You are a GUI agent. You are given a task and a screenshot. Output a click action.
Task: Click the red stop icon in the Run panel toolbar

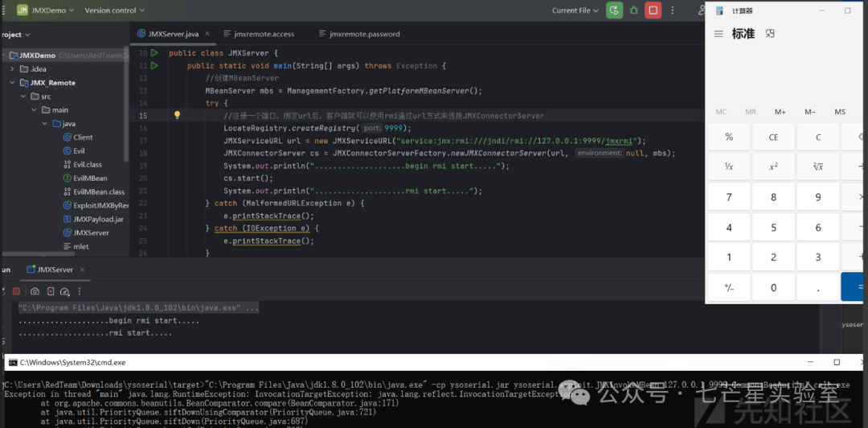point(17,291)
